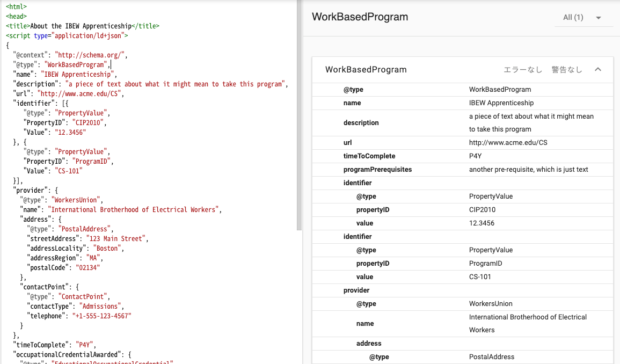Collapse the WorkBasedProgram result card
Viewport: 620px width, 364px height.
point(598,70)
